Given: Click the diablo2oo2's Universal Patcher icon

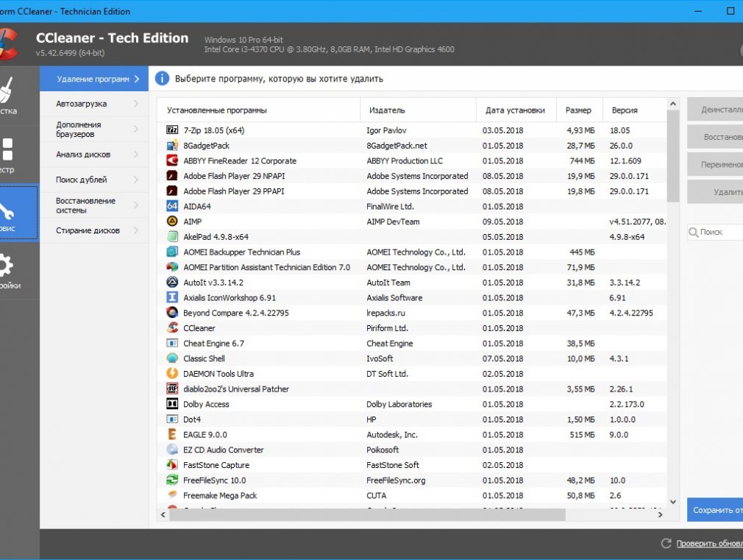Looking at the screenshot, I should 172,389.
